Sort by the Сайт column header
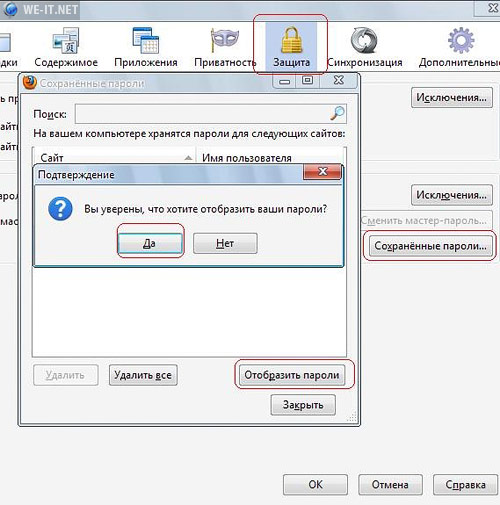The image size is (500, 505). tap(114, 157)
